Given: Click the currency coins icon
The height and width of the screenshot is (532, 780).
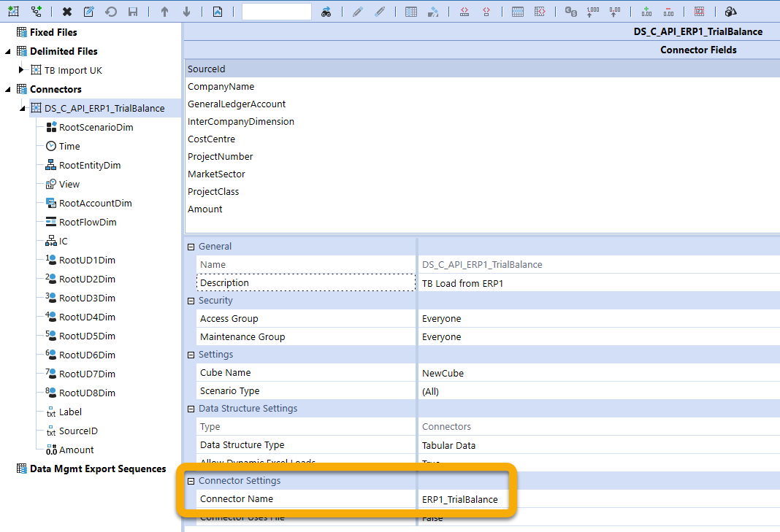Looking at the screenshot, I should click(570, 12).
